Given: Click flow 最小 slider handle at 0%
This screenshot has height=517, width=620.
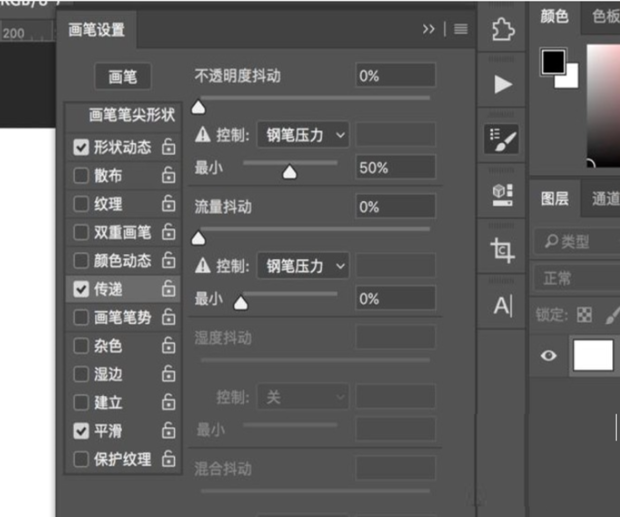Looking at the screenshot, I should click(241, 302).
